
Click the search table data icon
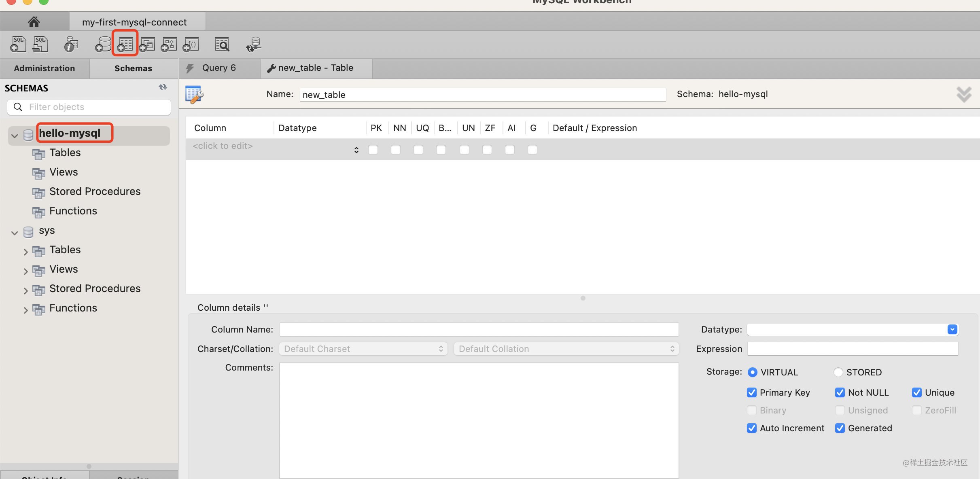tap(222, 44)
